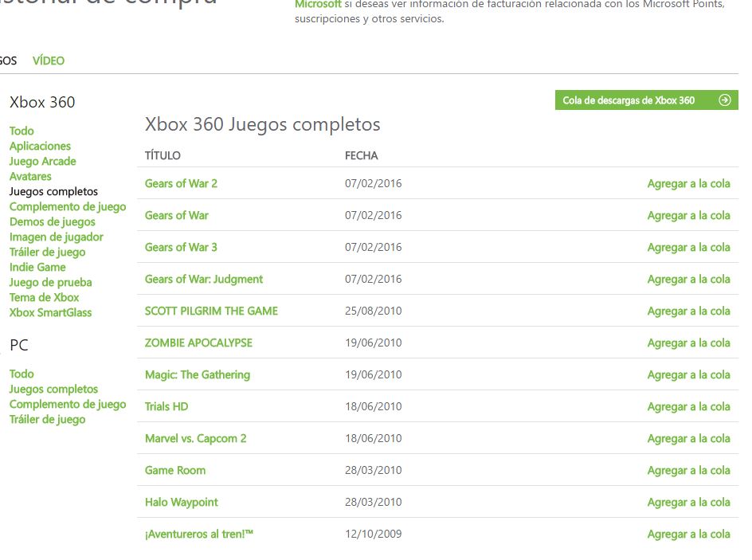Click the Microsoft link in the description
752x560 pixels.
318,4
